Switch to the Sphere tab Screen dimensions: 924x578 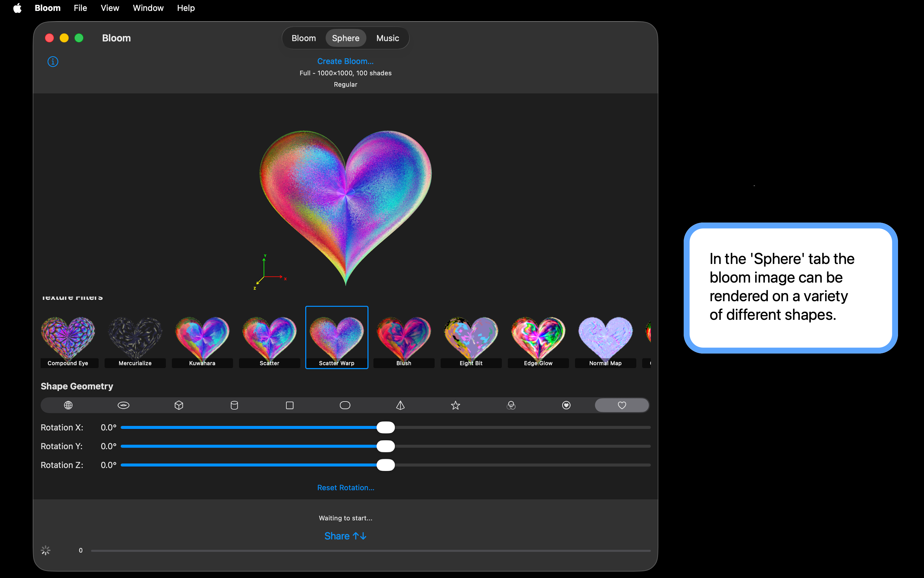346,38
